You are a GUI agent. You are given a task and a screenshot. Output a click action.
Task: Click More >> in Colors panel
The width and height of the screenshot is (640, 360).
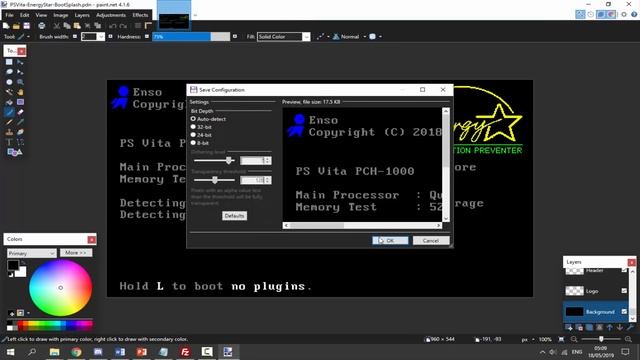[76, 253]
